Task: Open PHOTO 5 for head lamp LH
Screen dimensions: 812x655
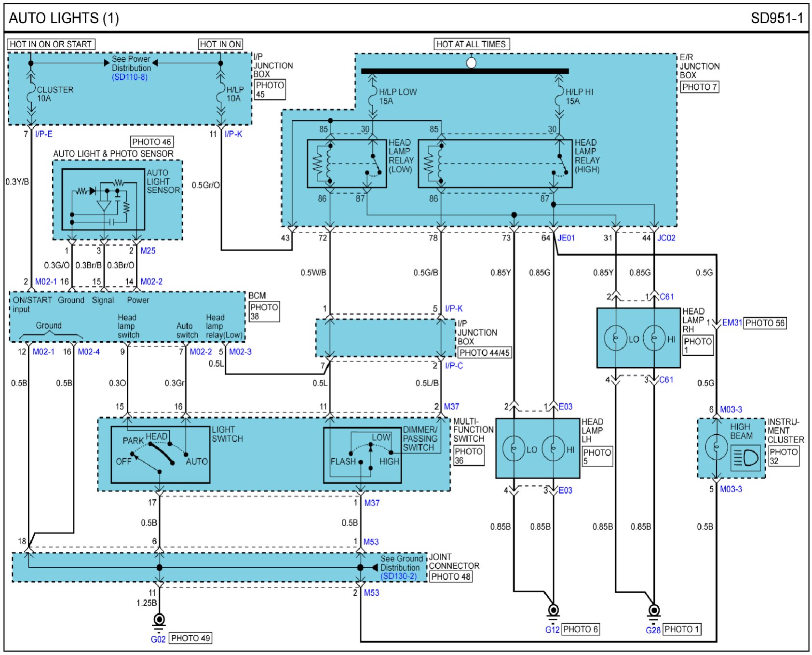Action: click(x=597, y=456)
